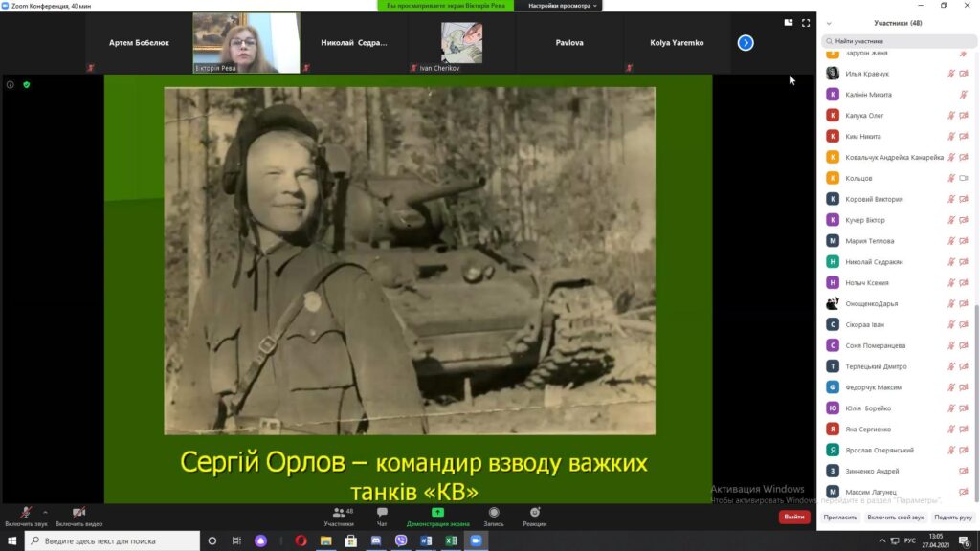Viewport: 980px width, 551px height.
Task: Click Пригласить invite button
Action: [x=840, y=518]
